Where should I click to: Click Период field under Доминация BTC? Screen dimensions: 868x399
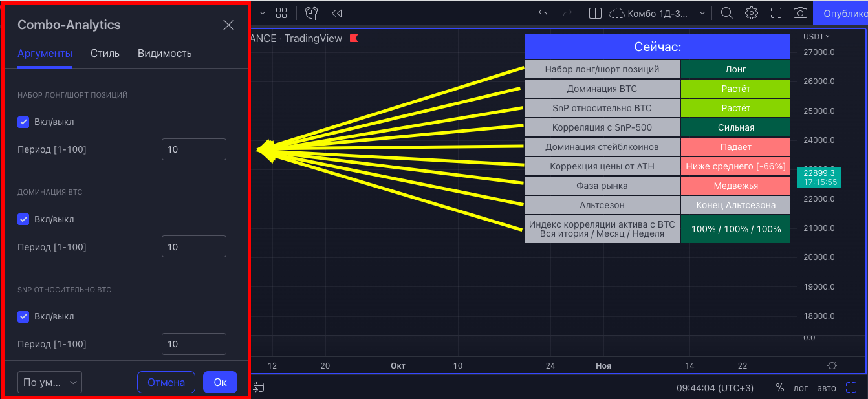click(x=194, y=247)
